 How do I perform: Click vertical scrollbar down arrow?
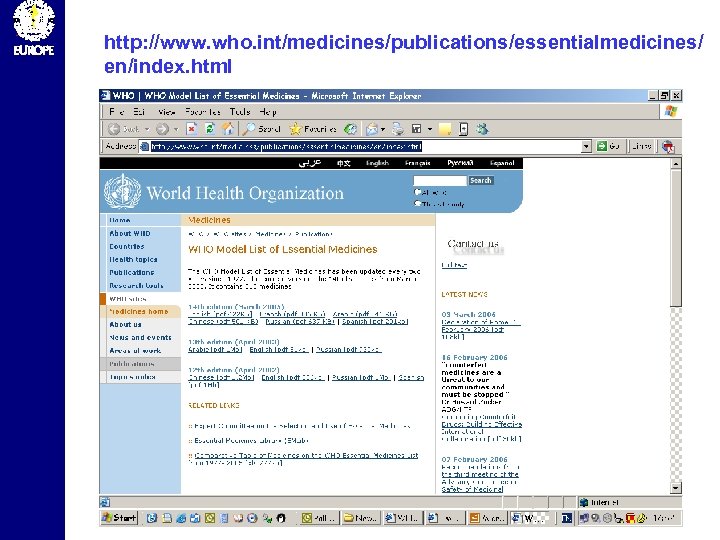coord(675,488)
